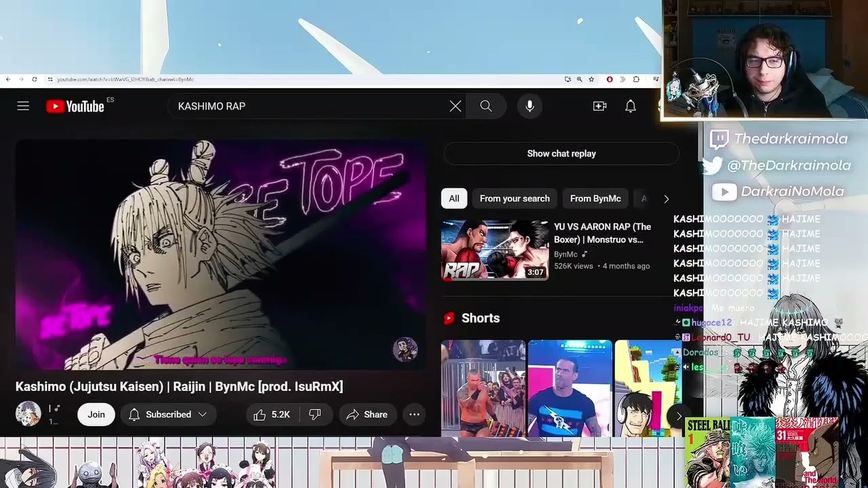Screen dimensions: 868x488
Task: Click the Kashimo Raijin video title
Action: [179, 386]
